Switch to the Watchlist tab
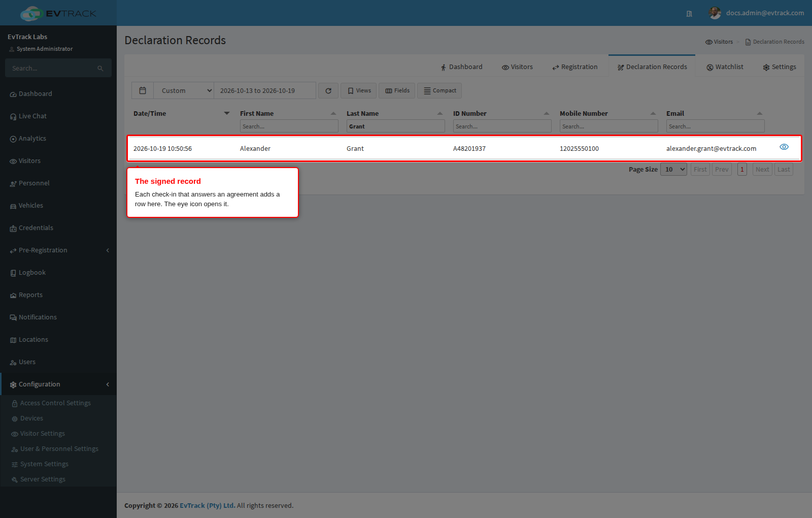Image resolution: width=812 pixels, height=518 pixels. click(x=725, y=67)
